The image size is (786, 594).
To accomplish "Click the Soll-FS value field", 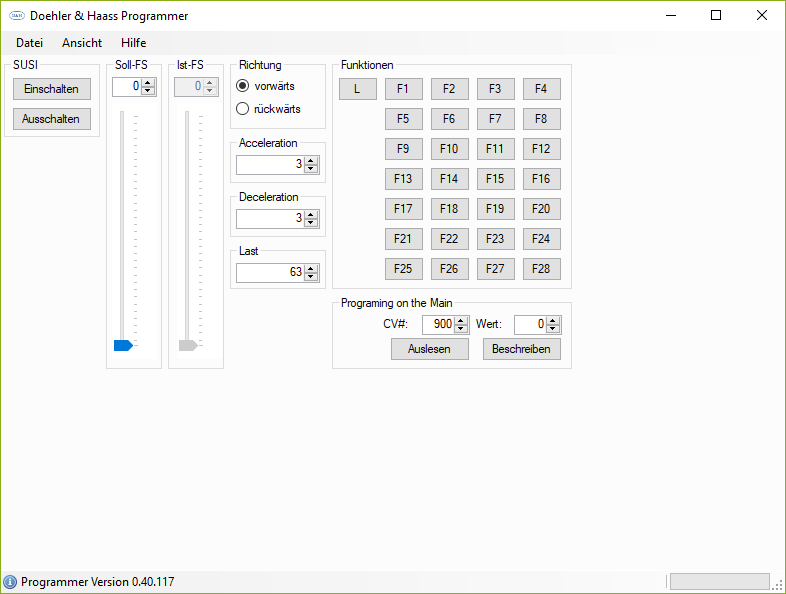I will 127,87.
